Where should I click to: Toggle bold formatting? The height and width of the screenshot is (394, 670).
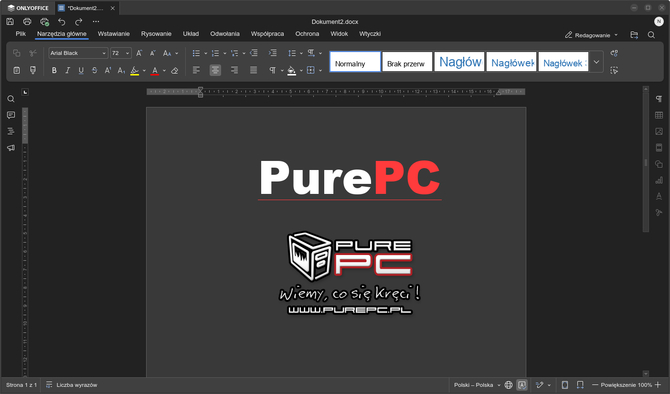point(54,71)
